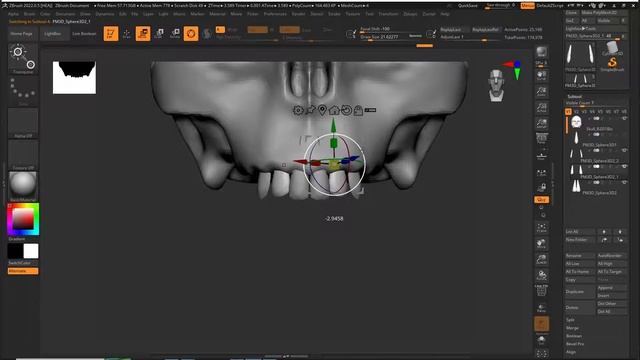This screenshot has height=360, width=640.
Task: Click the L.Sym local symmetry icon
Action: pos(542,173)
